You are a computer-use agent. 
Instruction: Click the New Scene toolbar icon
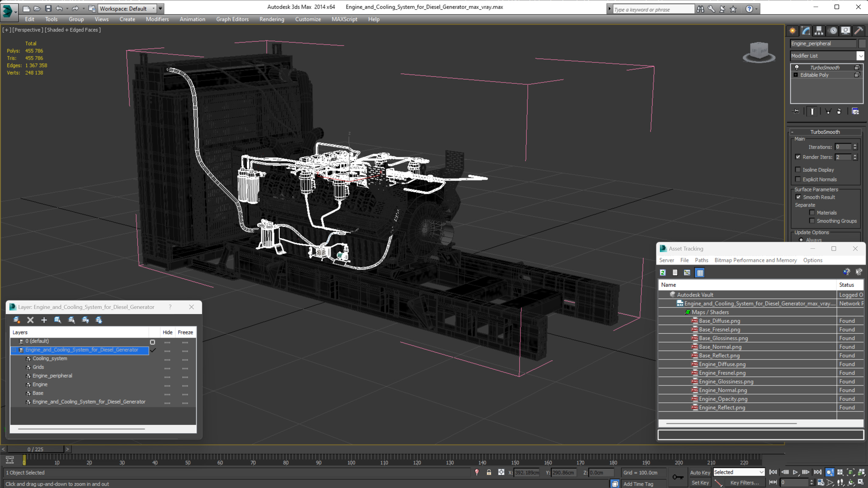coord(26,9)
